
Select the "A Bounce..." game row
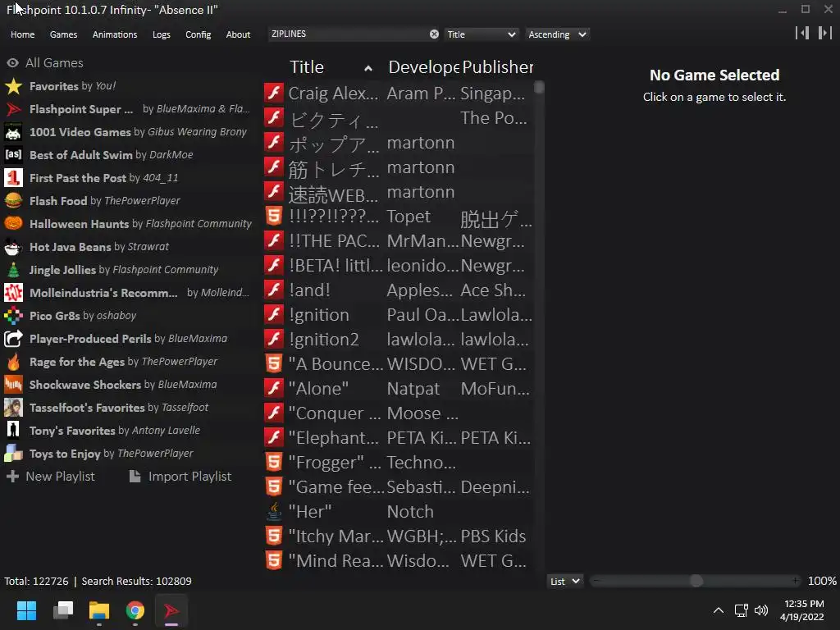tap(399, 363)
